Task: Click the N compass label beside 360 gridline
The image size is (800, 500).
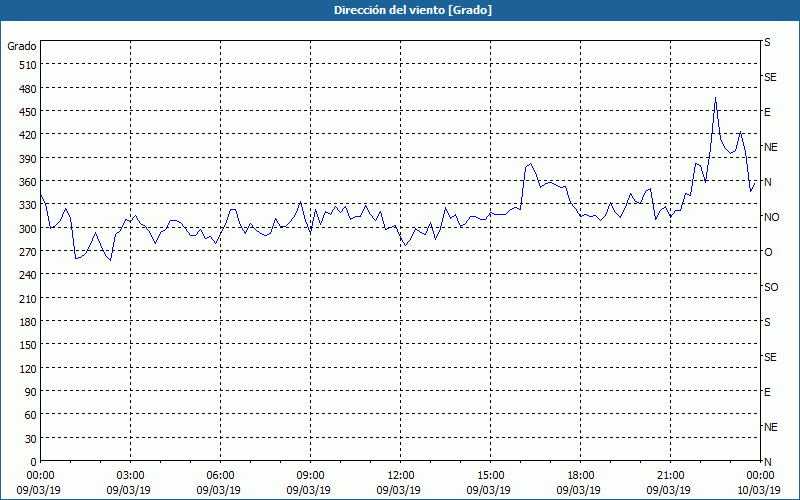Action: (768, 182)
